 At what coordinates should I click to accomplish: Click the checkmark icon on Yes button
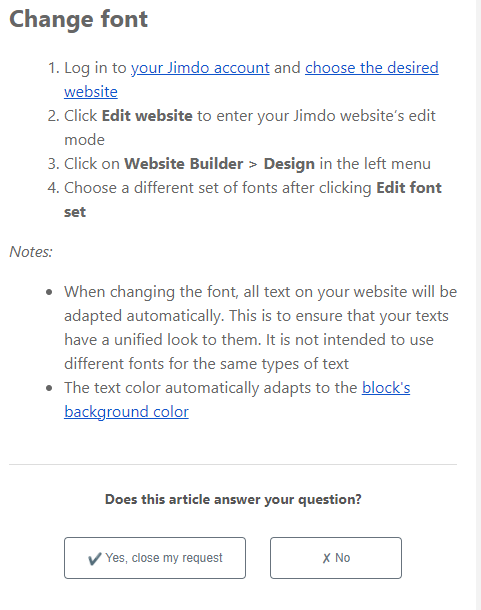point(95,559)
